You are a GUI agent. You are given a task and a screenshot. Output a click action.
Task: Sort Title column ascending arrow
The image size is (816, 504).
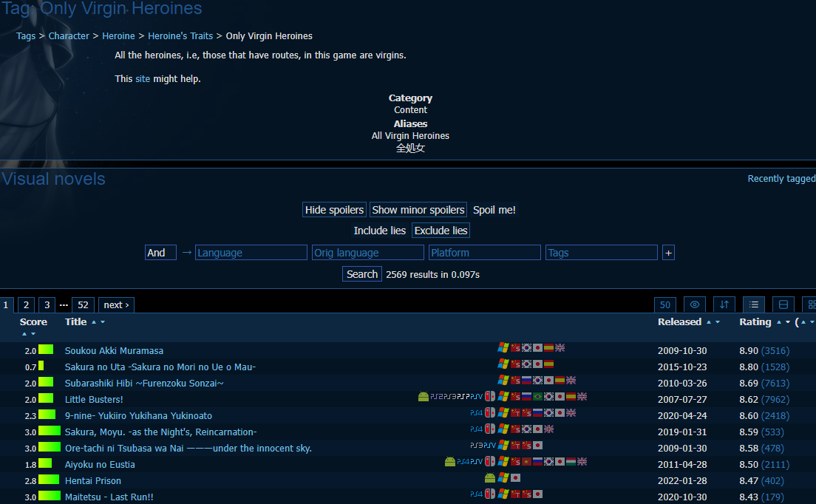tap(94, 322)
